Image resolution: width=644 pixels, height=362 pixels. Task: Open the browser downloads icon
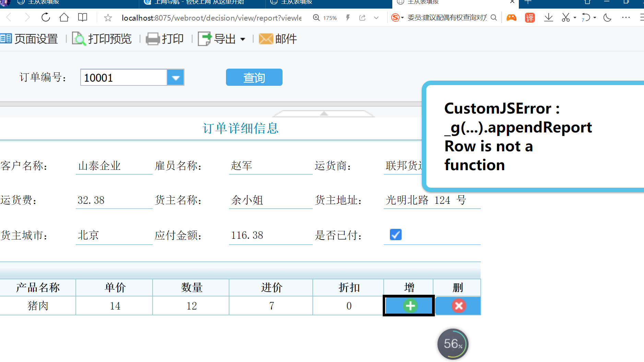click(x=548, y=17)
